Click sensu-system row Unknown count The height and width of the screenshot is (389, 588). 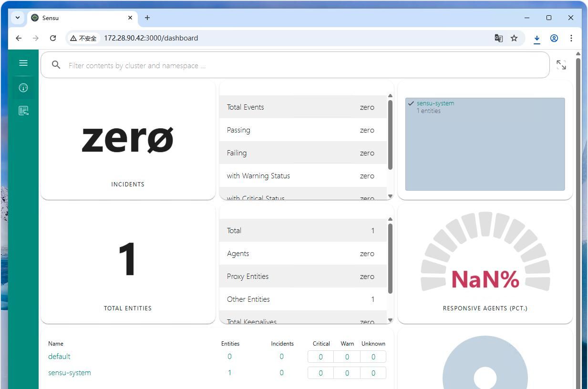(373, 373)
